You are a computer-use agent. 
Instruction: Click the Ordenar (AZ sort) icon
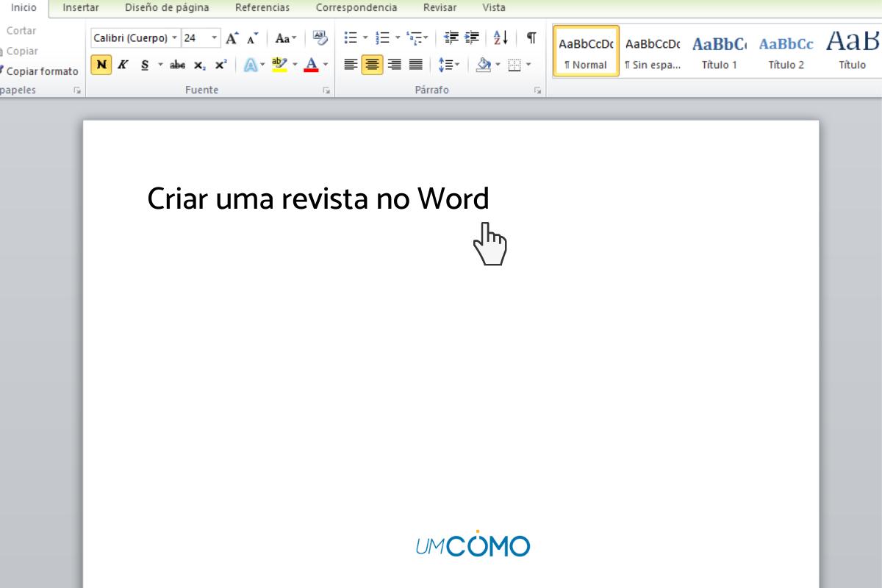point(500,37)
